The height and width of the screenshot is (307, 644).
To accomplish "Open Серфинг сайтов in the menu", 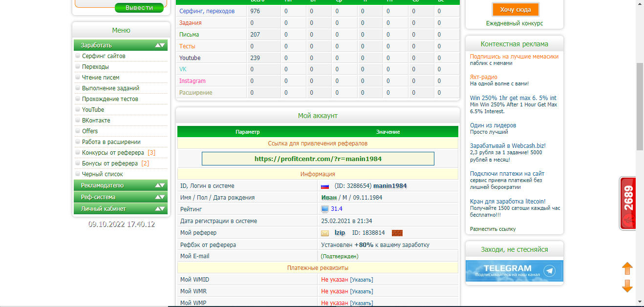I will point(104,56).
